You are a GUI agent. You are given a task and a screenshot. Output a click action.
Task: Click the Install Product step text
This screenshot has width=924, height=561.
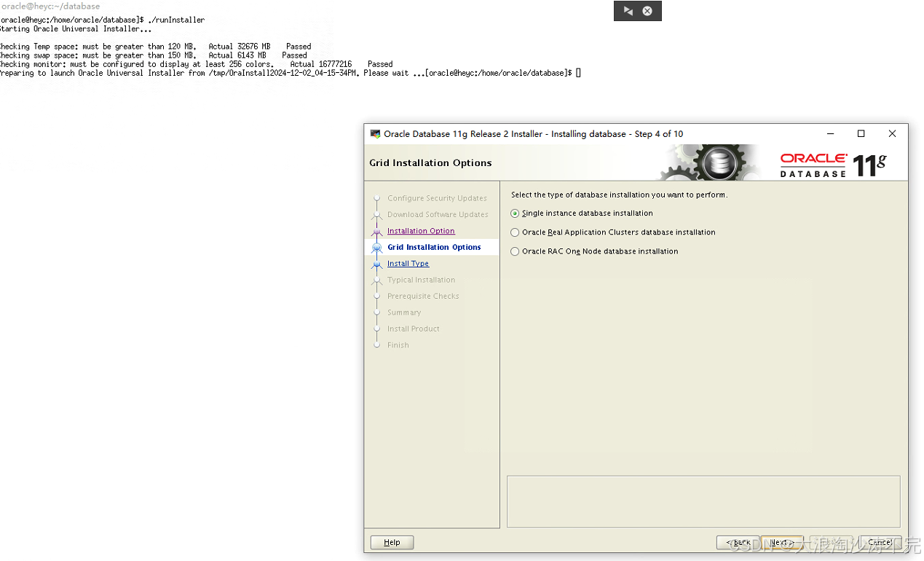414,329
